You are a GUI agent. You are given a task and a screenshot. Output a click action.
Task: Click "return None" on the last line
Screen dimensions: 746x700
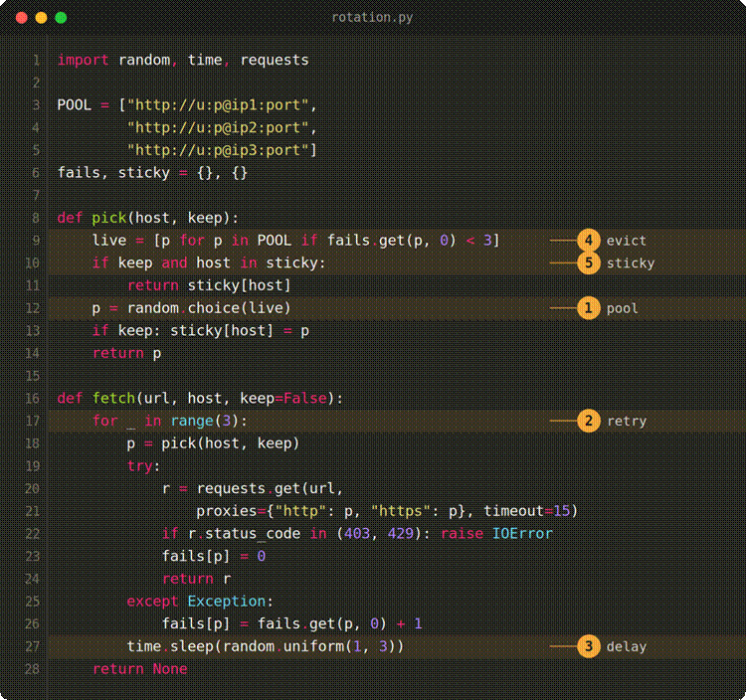[140, 669]
